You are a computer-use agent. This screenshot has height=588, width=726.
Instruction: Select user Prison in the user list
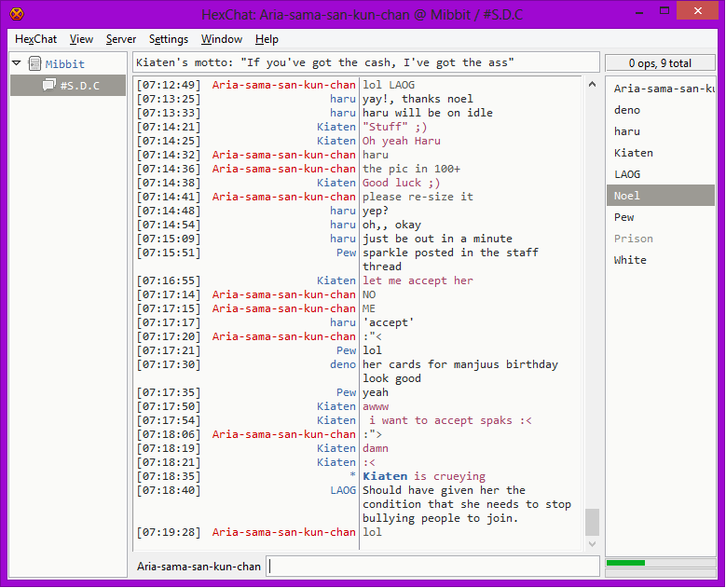[x=633, y=239]
